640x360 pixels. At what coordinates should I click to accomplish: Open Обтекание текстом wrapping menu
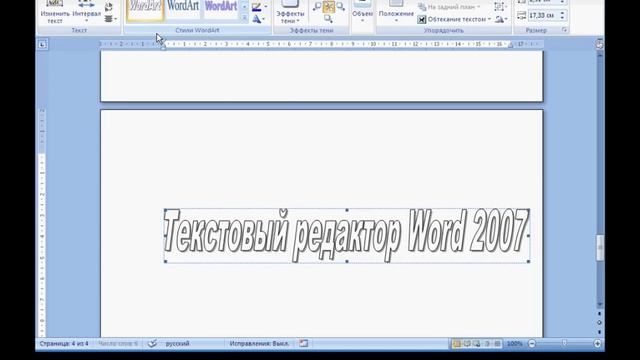[x=454, y=19]
